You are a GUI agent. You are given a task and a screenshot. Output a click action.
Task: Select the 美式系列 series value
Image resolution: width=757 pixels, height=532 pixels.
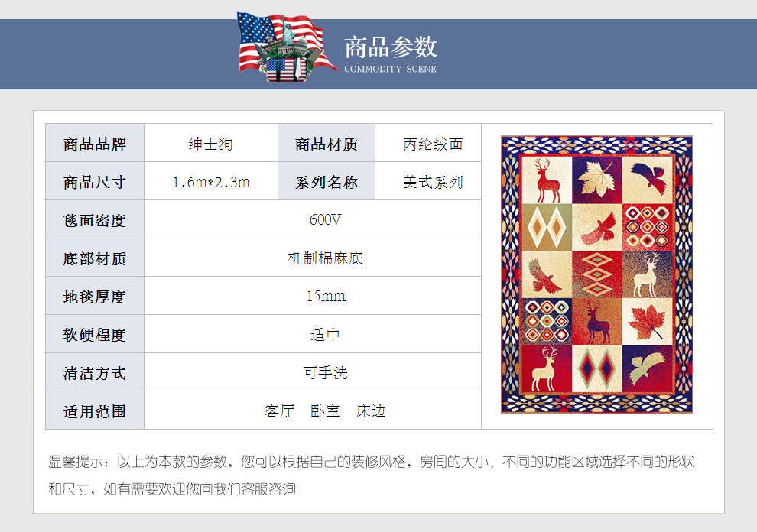pyautogui.click(x=433, y=182)
